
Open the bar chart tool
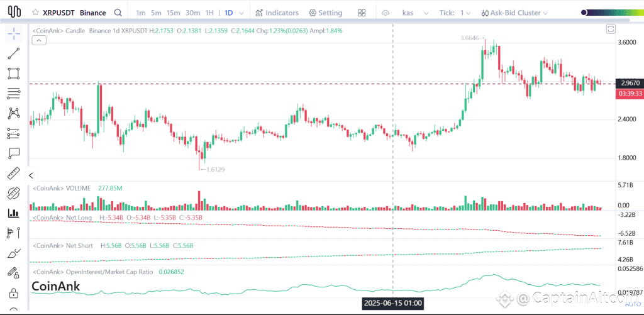point(14,213)
